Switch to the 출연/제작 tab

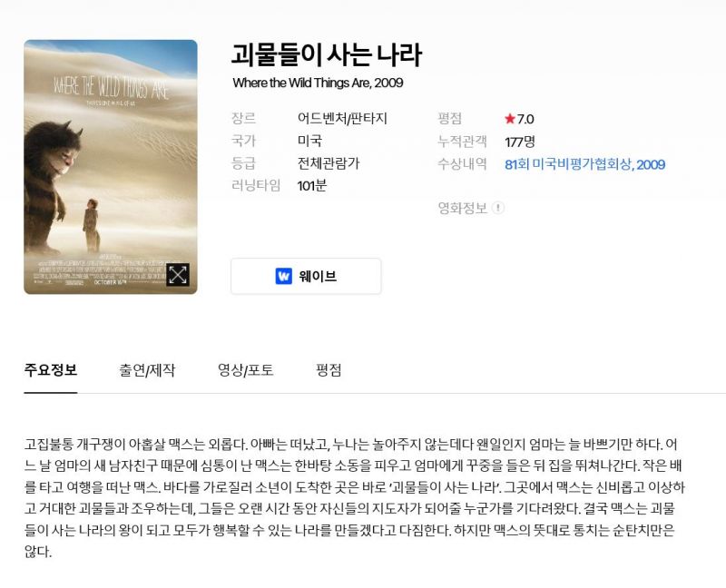pyautogui.click(x=147, y=370)
